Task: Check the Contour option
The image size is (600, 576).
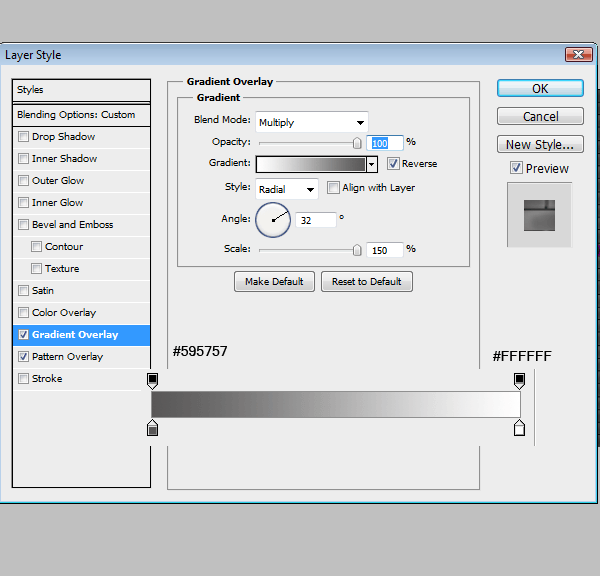Action: pyautogui.click(x=36, y=246)
